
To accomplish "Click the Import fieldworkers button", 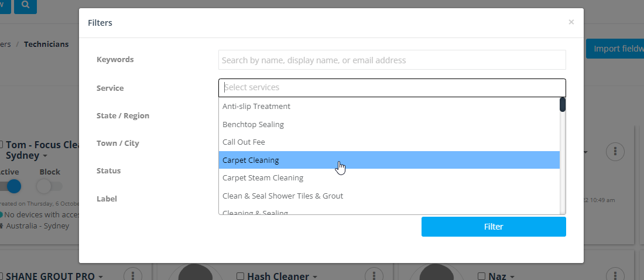I will click(x=615, y=49).
